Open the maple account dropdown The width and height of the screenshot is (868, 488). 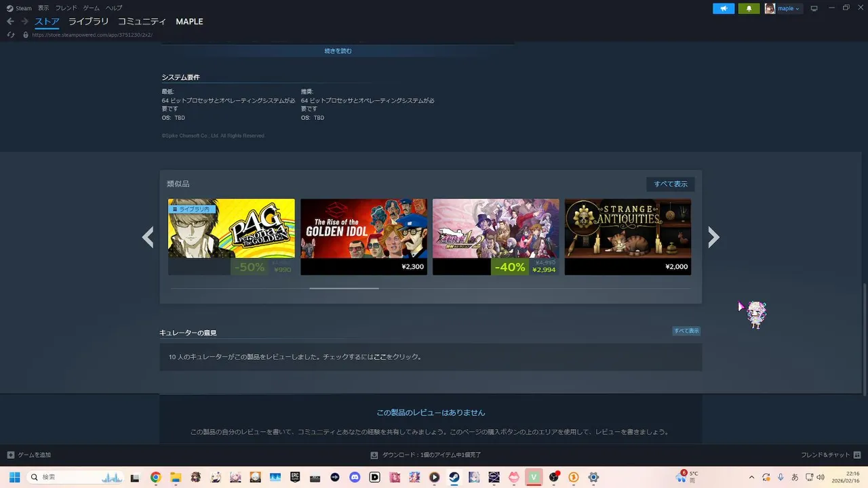click(x=783, y=8)
